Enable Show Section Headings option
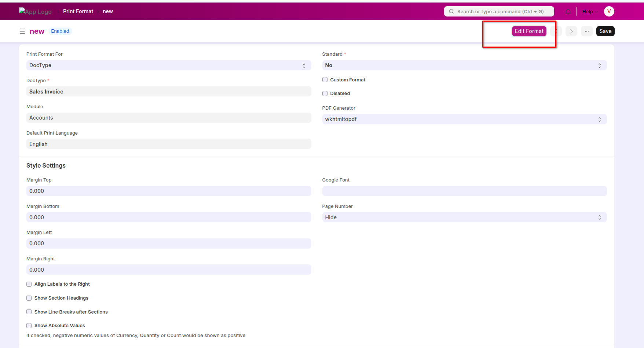This screenshot has width=644, height=348. click(29, 298)
